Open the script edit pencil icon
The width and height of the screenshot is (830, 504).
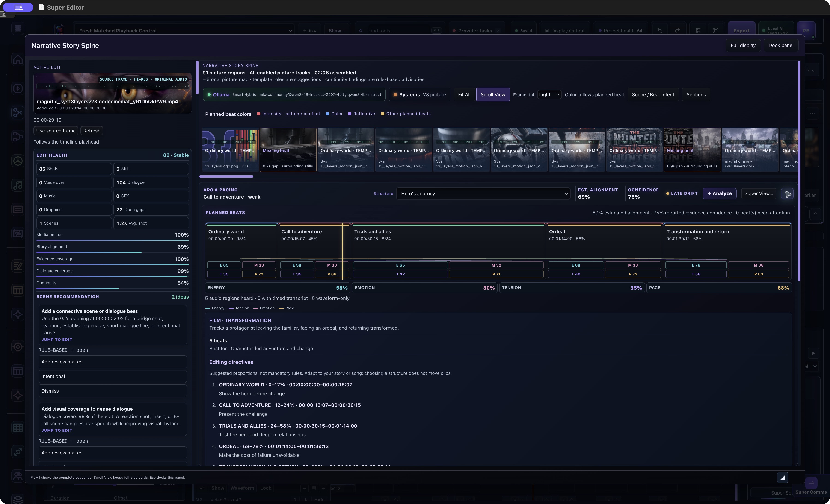(x=18, y=266)
